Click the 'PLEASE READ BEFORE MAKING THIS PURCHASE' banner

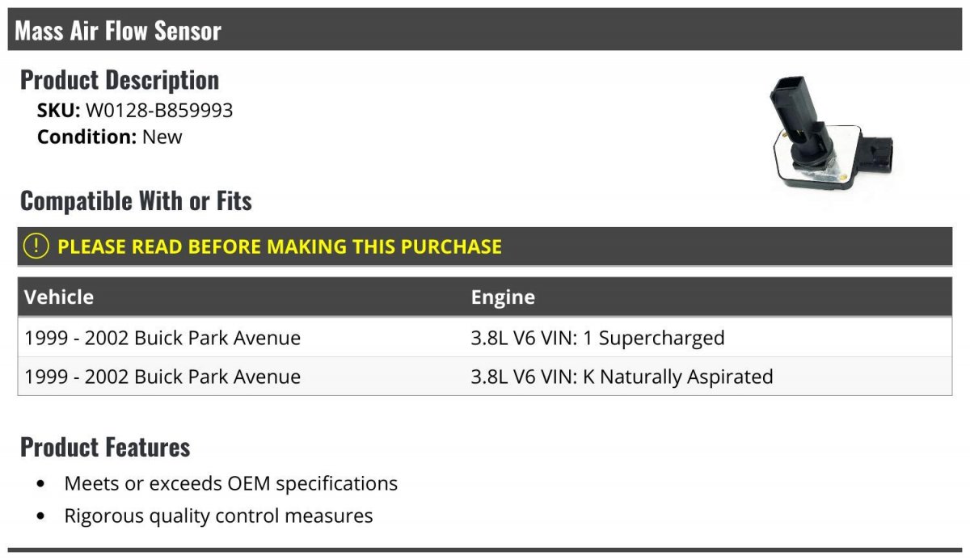pos(485,246)
